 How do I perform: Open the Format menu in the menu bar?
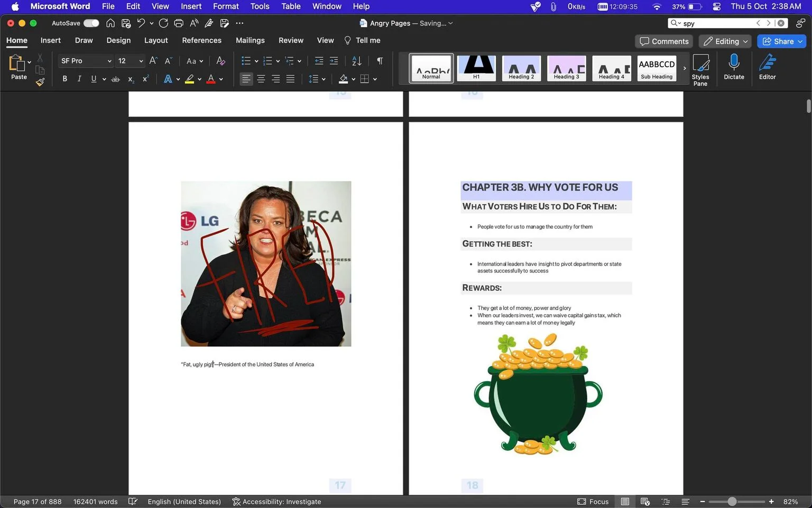[x=226, y=6]
